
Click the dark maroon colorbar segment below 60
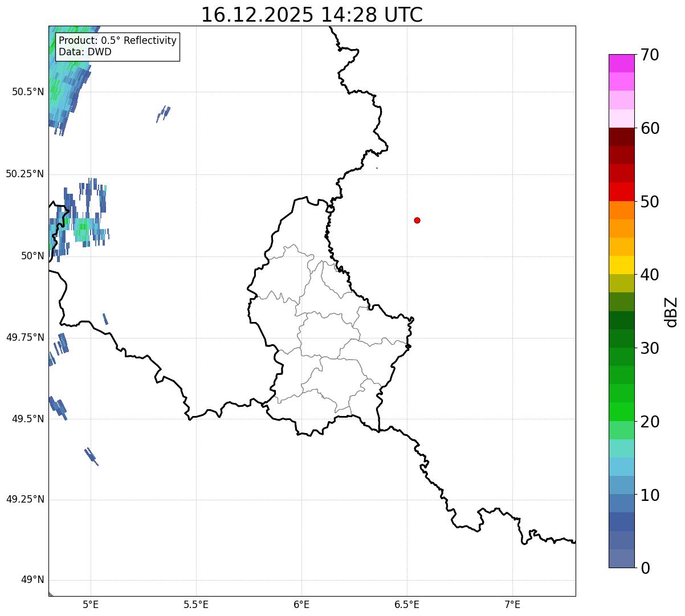[x=621, y=137]
